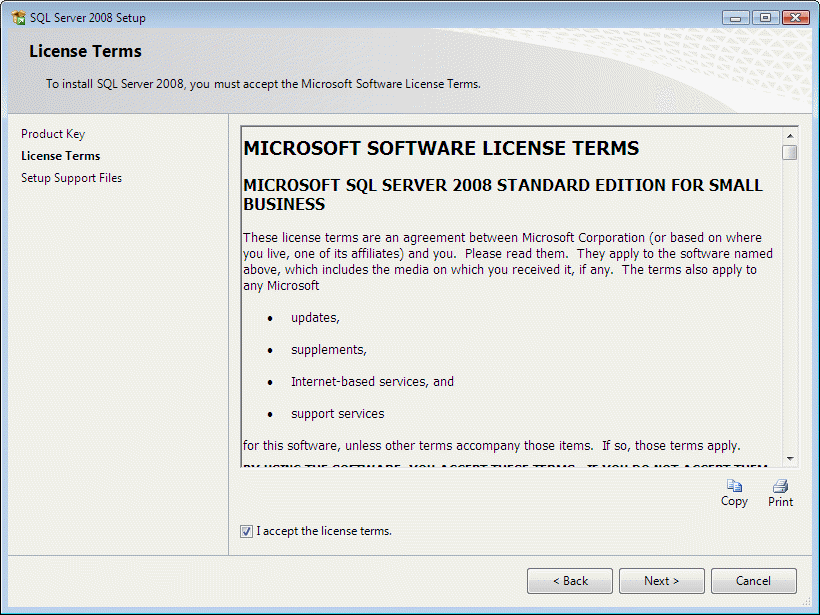This screenshot has width=820, height=615.
Task: Uncheck the I accept the license terms checkbox
Action: point(246,531)
